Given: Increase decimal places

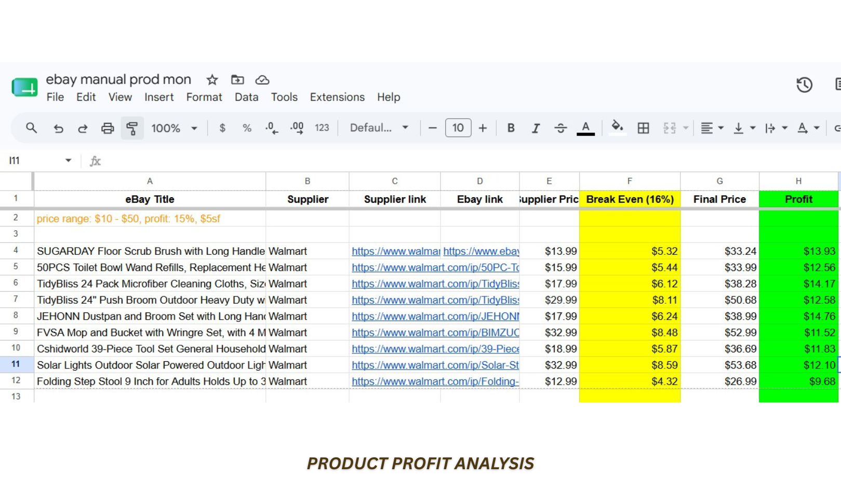Looking at the screenshot, I should tap(297, 128).
